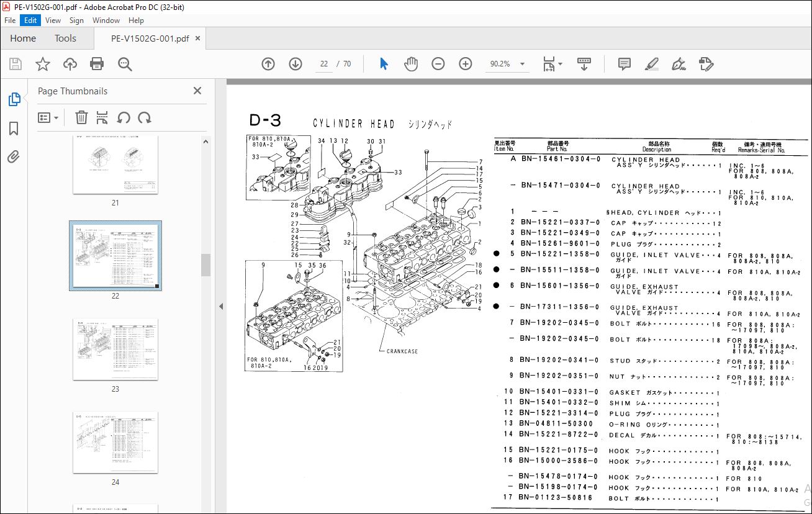Select the PE-V1502G-001.pdf document tab
This screenshot has width=812, height=514.
150,38
